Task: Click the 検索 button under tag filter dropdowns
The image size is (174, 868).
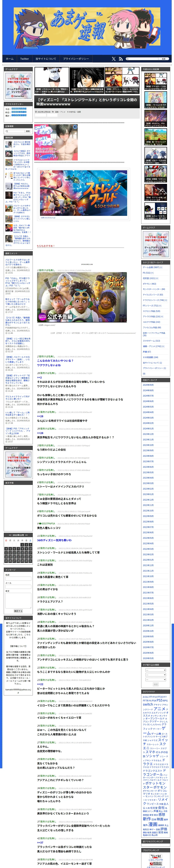Action: (x=155, y=684)
